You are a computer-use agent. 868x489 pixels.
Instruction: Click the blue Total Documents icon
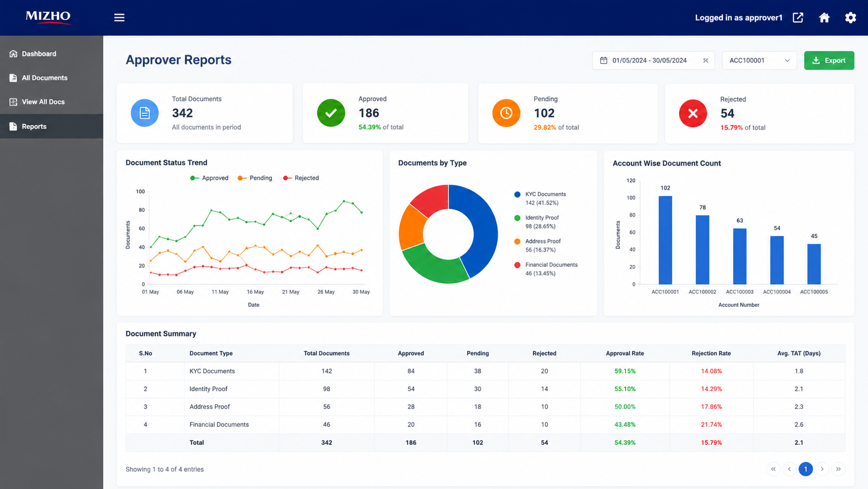coord(145,113)
